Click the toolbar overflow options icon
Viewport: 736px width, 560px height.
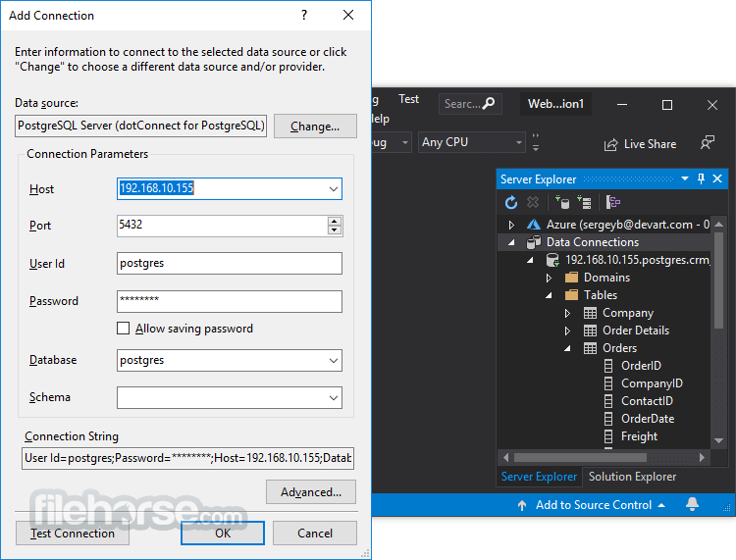(536, 142)
